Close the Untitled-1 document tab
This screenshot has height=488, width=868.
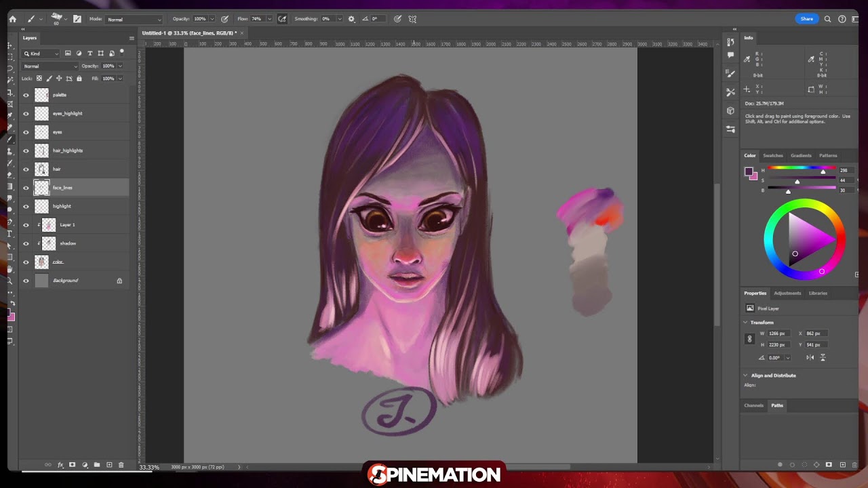click(x=241, y=33)
